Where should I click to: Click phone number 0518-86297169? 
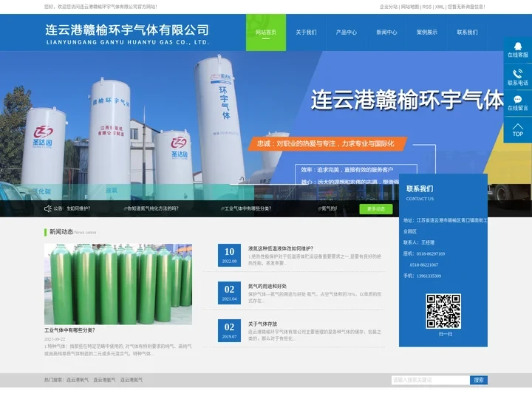(431, 253)
